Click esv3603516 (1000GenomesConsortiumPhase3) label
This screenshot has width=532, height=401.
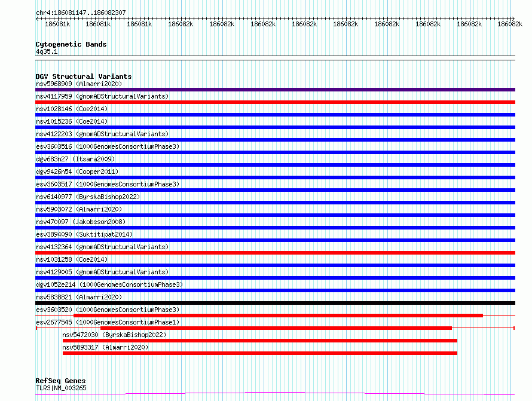tap(108, 146)
